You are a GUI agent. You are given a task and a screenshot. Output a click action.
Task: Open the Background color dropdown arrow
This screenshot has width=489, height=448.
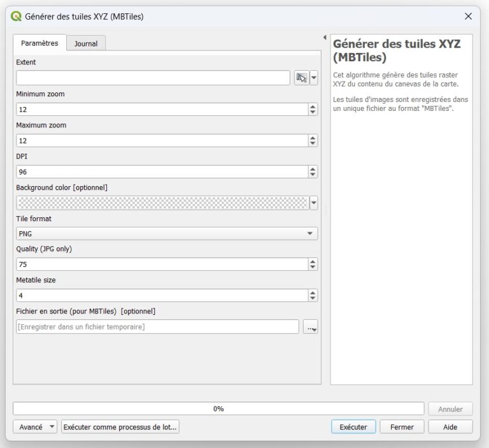[x=313, y=203]
